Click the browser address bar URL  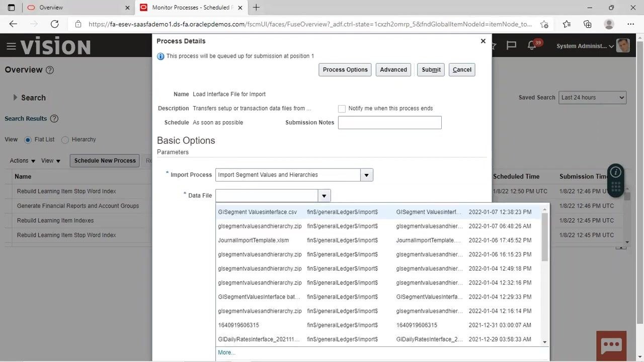click(310, 24)
